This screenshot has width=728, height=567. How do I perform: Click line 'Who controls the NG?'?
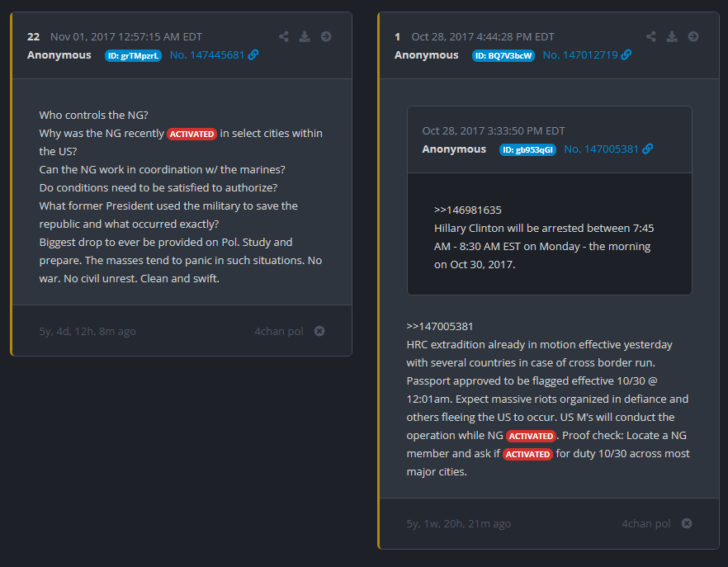click(94, 115)
